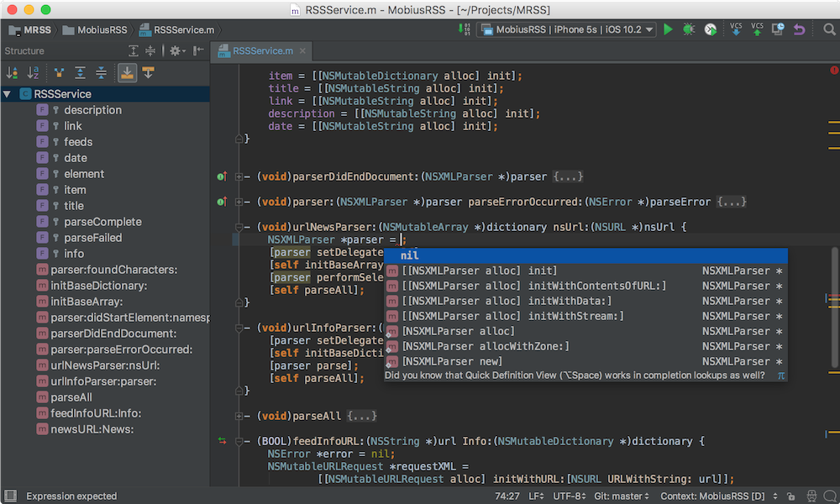This screenshot has width=840, height=504.
Task: Choose nil from the completion popup
Action: coord(410,255)
